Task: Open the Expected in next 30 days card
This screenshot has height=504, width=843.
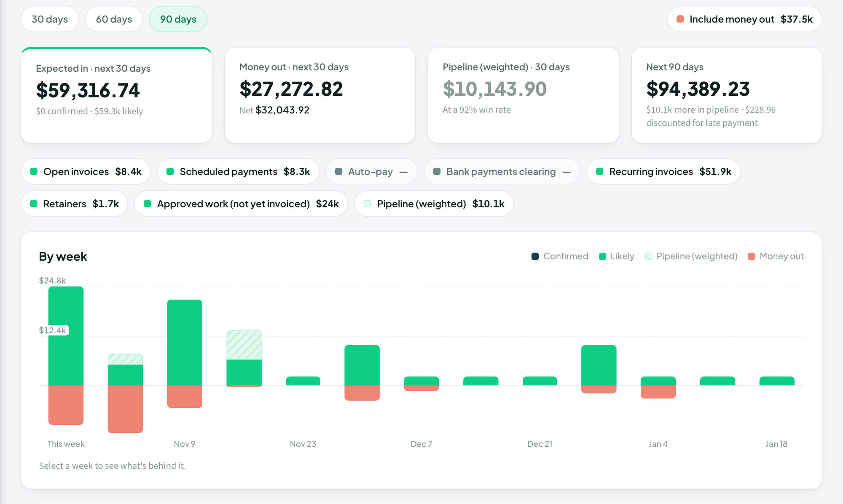Action: pos(116,95)
